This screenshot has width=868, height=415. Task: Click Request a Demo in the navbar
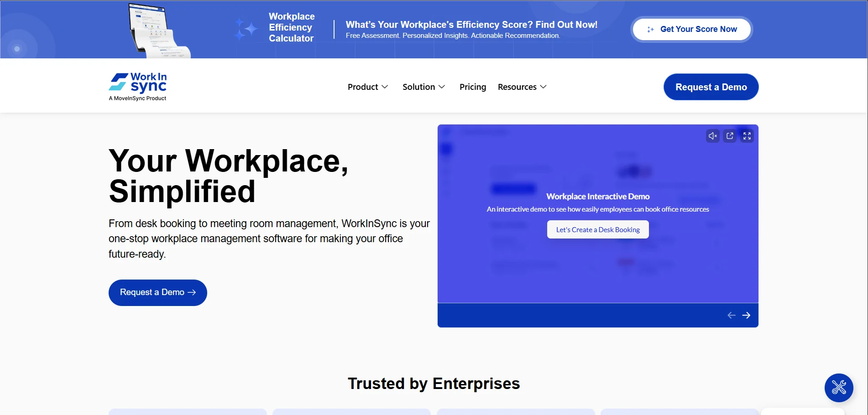click(x=711, y=87)
